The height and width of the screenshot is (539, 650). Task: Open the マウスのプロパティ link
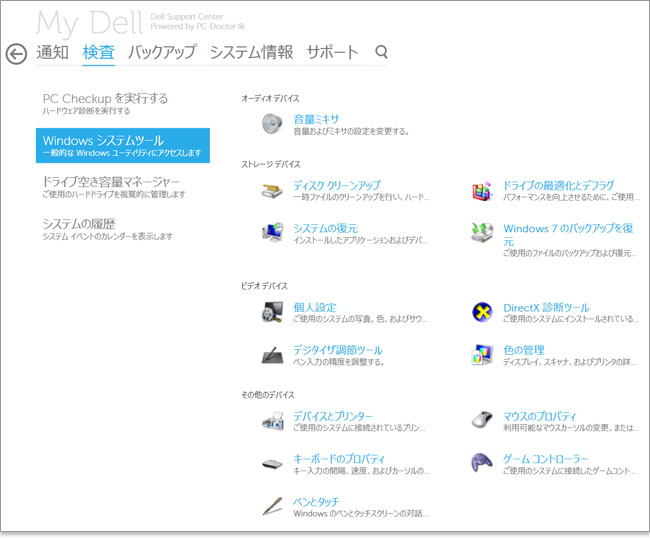540,416
